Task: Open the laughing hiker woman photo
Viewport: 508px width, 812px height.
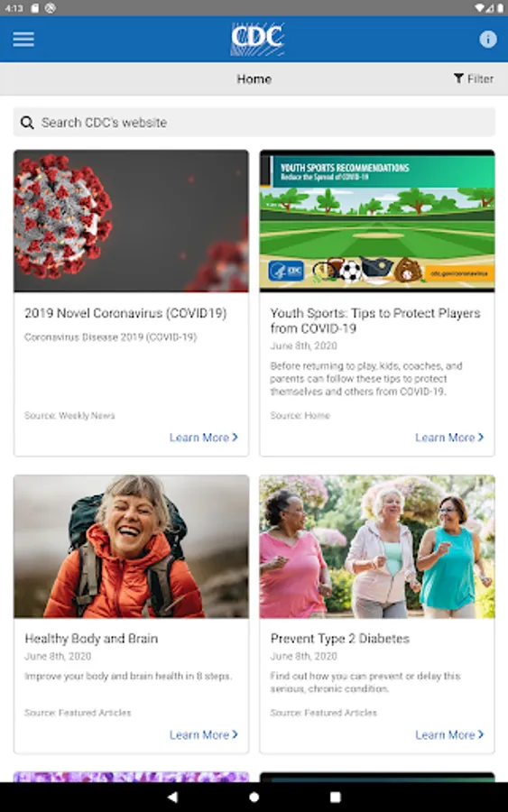Action: pos(131,547)
